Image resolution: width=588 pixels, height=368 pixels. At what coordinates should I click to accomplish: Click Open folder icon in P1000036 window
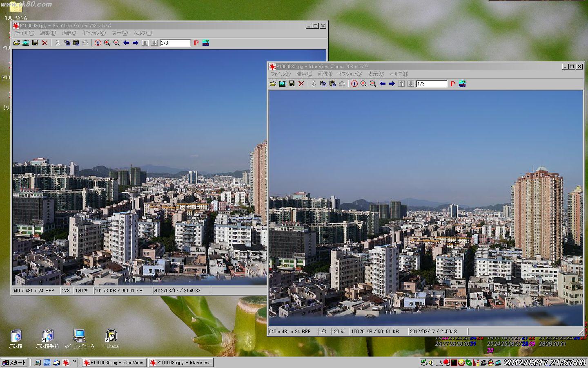(x=16, y=43)
